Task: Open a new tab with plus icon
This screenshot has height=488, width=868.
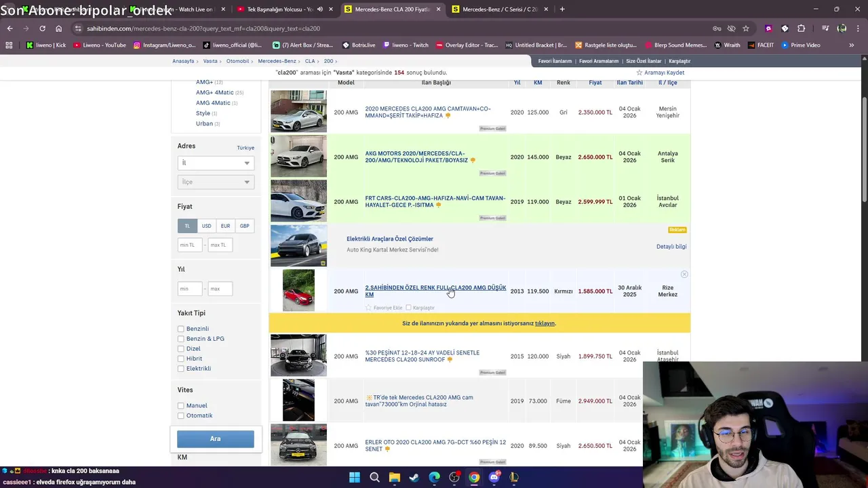Action: [x=562, y=9]
